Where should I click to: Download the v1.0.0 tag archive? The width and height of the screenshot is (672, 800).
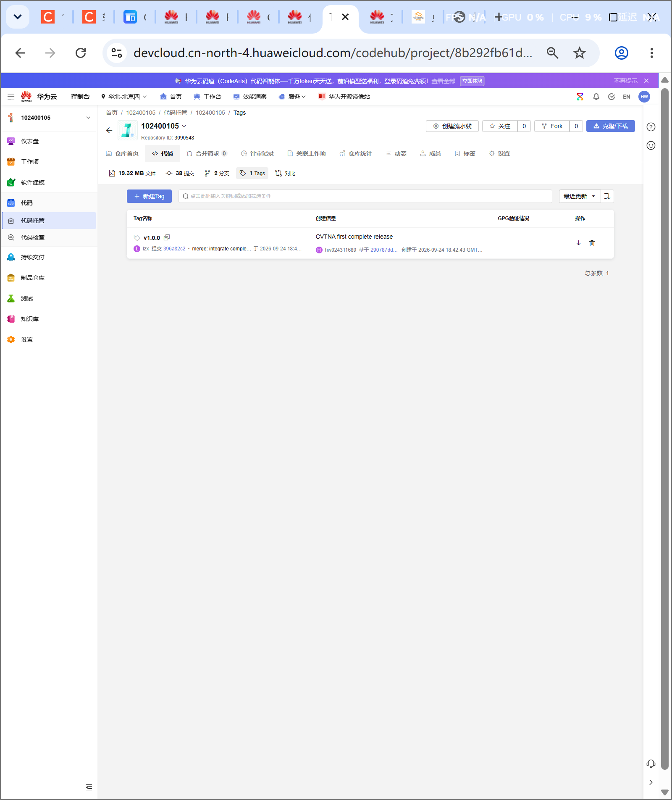coord(578,243)
